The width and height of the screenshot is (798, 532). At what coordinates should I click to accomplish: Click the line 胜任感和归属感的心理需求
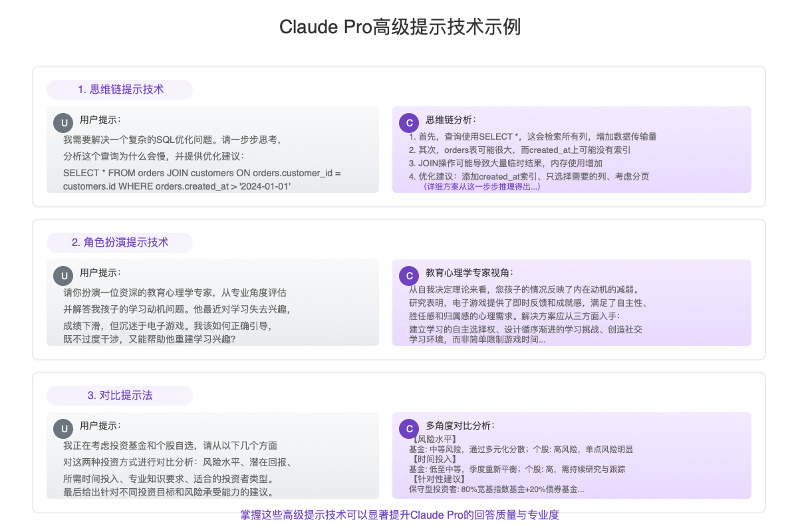point(515,316)
